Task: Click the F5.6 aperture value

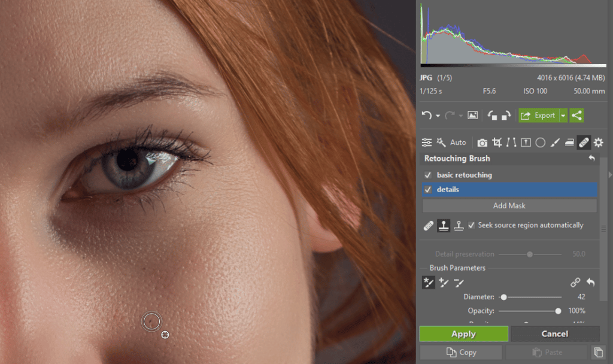Action: (x=489, y=91)
